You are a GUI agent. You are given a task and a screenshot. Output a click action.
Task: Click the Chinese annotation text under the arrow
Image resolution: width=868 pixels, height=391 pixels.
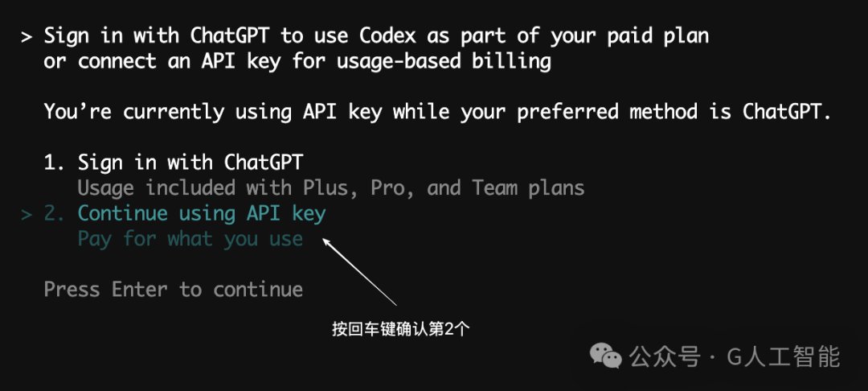click(401, 329)
